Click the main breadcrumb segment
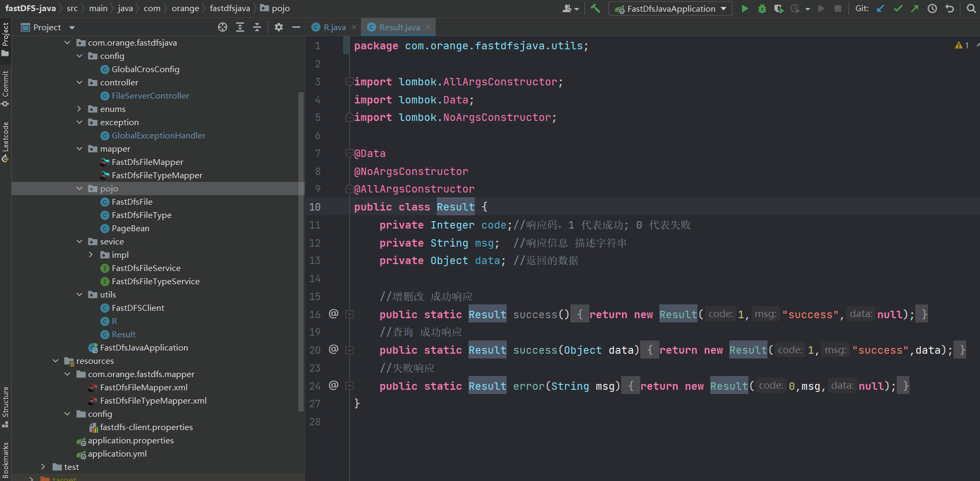The image size is (980, 481). point(98,8)
